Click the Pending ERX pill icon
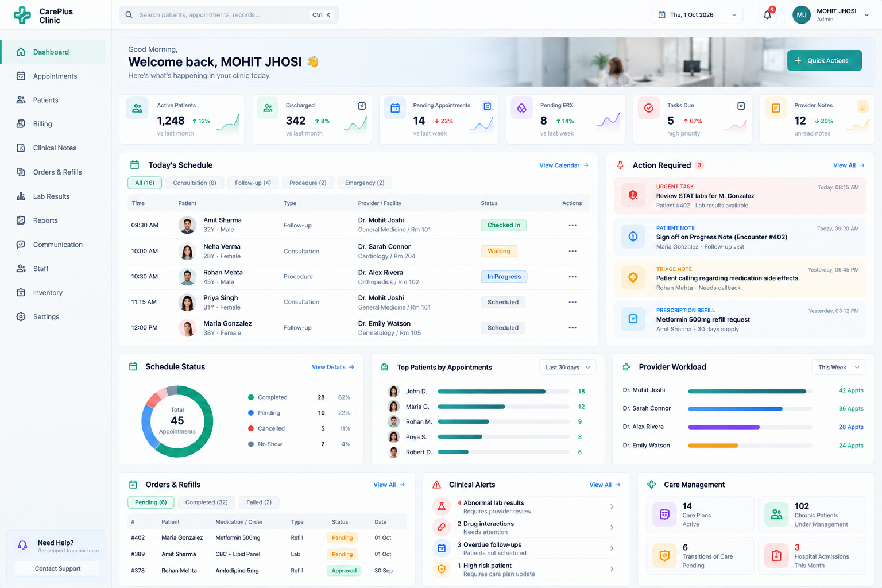The height and width of the screenshot is (588, 882). coord(522,108)
